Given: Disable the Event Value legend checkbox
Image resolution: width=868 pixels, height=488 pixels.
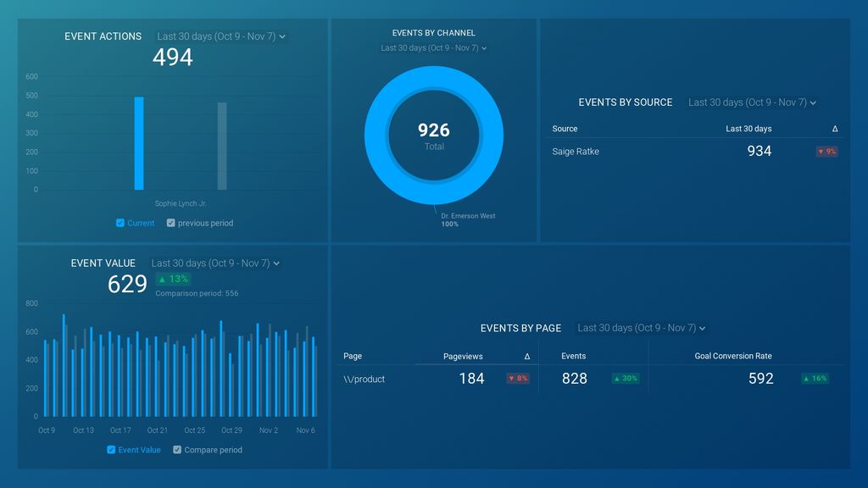Looking at the screenshot, I should (x=111, y=450).
